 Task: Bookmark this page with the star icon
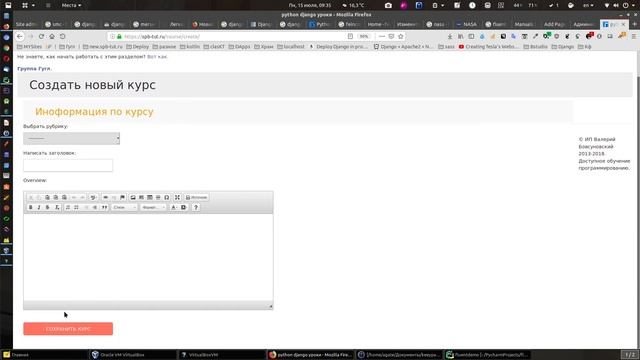[401, 36]
